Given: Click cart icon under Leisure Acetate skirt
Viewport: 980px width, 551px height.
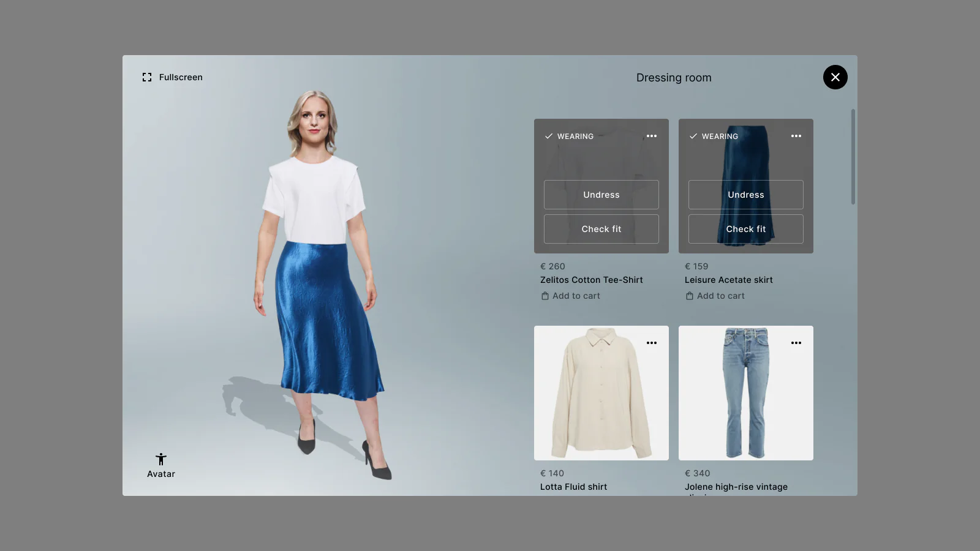Looking at the screenshot, I should [x=690, y=296].
